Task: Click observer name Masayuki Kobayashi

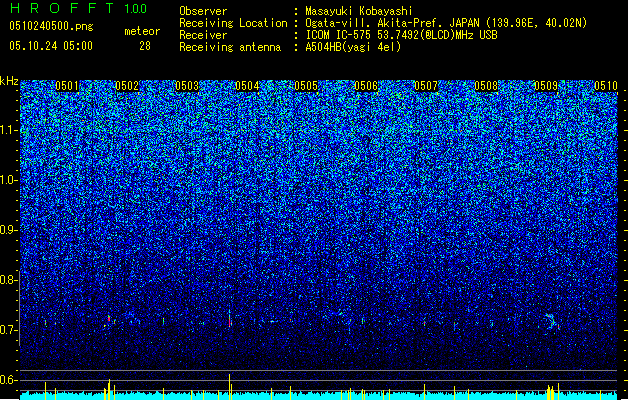Action: [x=359, y=11]
